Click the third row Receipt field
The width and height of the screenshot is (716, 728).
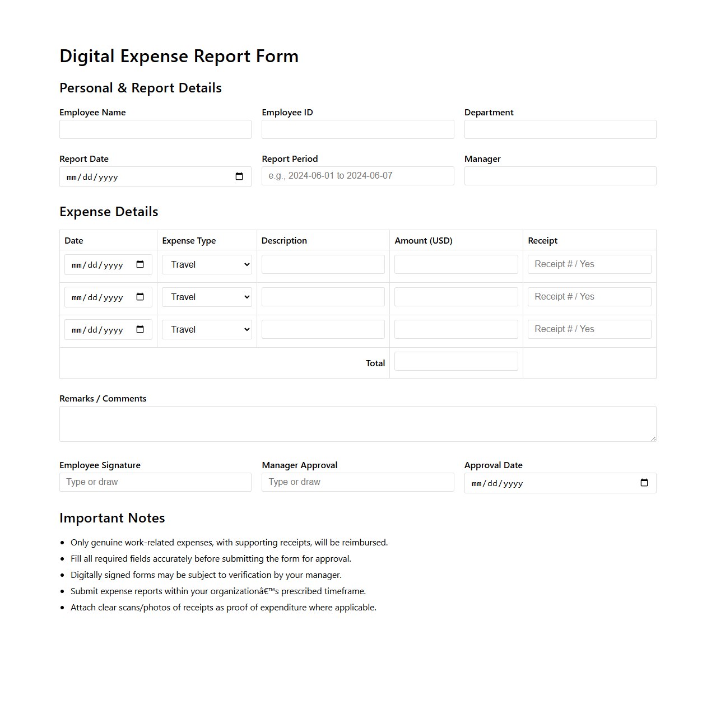pos(589,329)
